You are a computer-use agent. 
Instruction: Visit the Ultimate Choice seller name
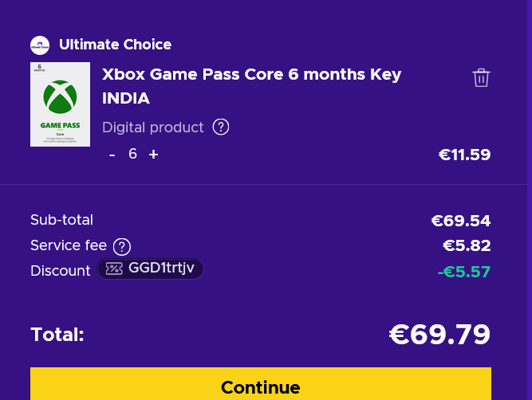pos(115,45)
